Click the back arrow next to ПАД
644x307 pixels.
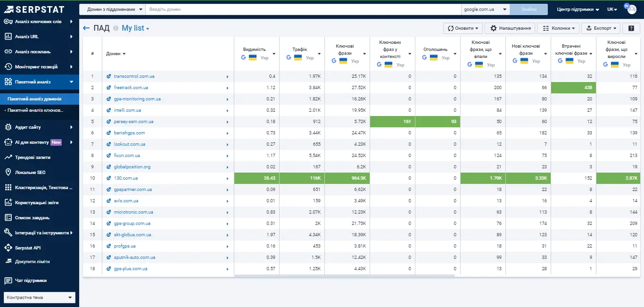click(x=86, y=28)
